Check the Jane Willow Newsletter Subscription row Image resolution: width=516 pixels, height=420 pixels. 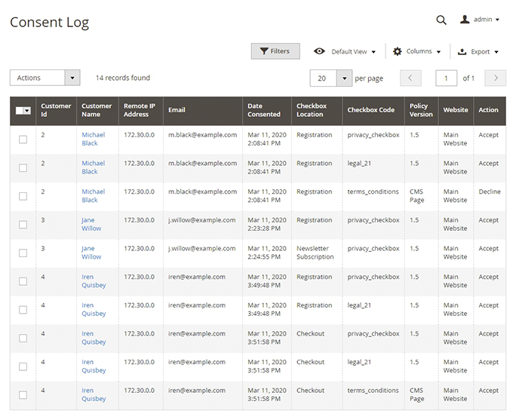click(x=23, y=253)
